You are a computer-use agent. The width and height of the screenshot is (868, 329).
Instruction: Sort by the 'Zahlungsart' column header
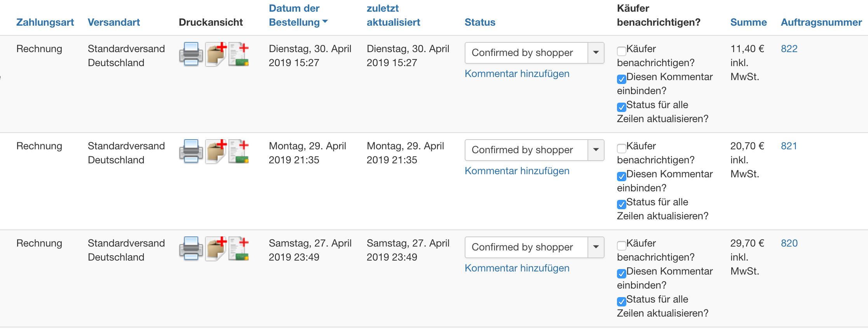(45, 22)
